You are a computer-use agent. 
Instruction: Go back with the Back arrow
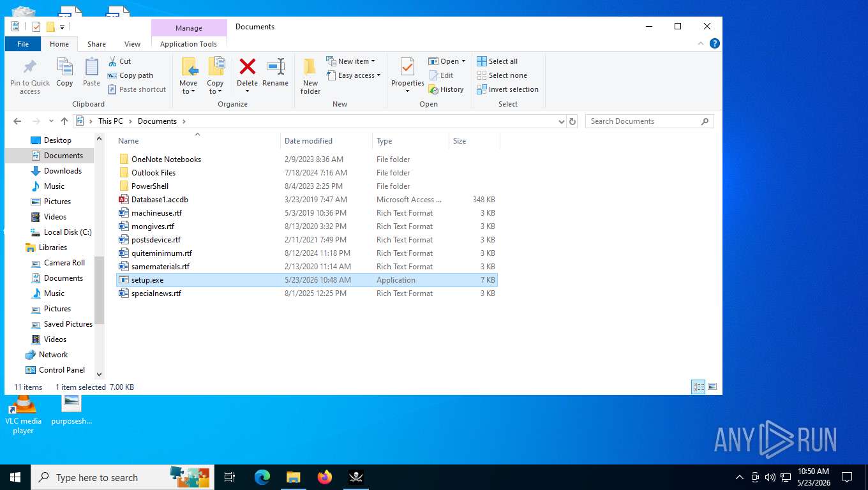(17, 121)
